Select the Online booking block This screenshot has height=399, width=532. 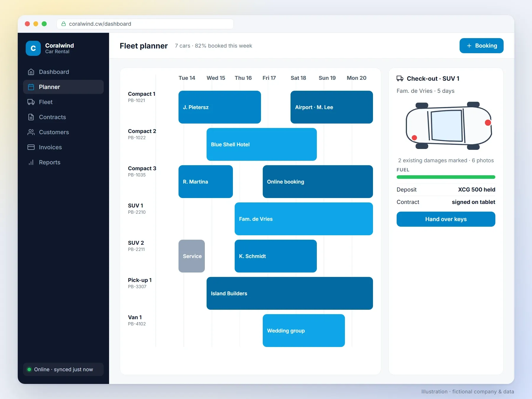click(x=318, y=181)
